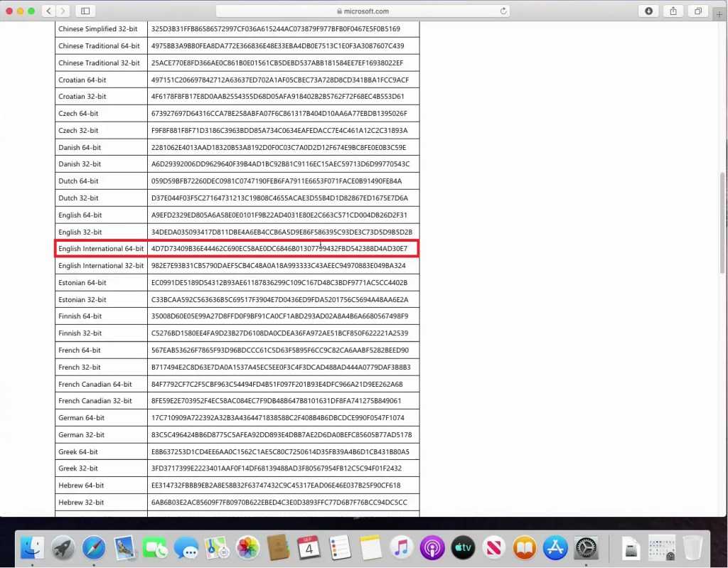Reload the current page
This screenshot has height=568, width=728.
pyautogui.click(x=504, y=11)
